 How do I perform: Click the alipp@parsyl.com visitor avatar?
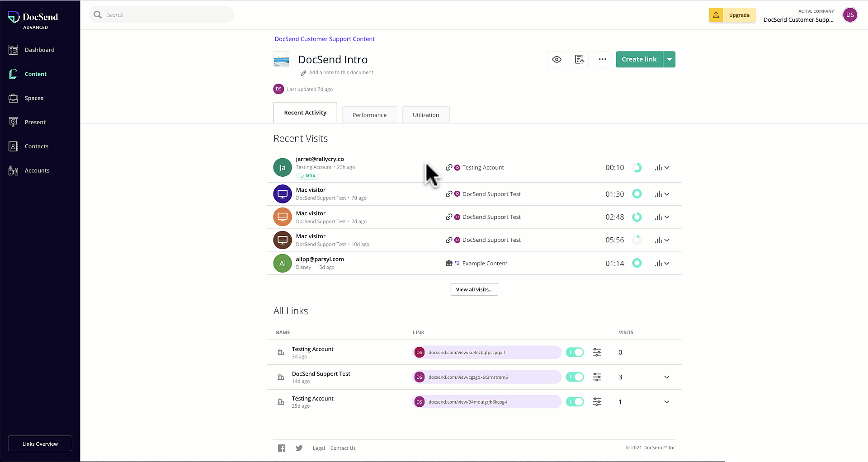click(283, 263)
